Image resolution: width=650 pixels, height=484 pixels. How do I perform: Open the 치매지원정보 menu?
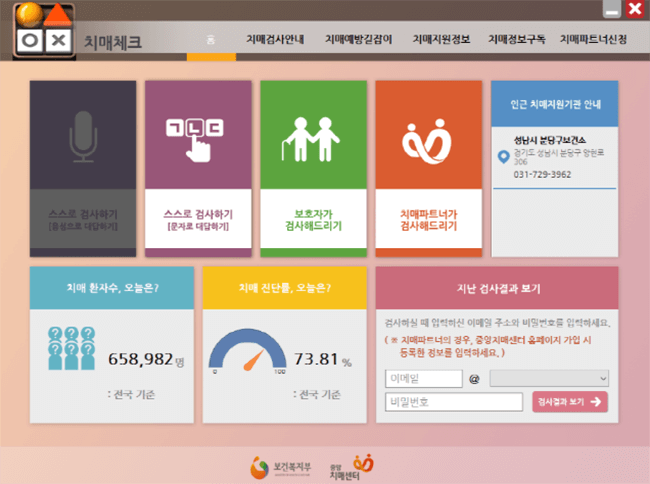click(441, 39)
